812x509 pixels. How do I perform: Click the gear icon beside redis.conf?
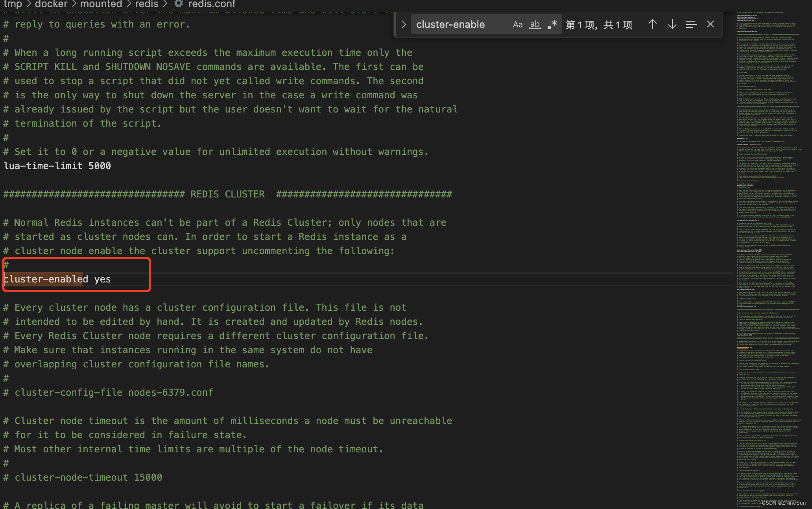pyautogui.click(x=179, y=4)
